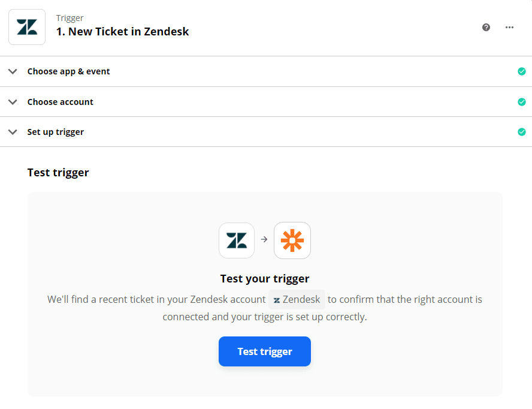Click the Zendesk app icon in the header
Viewport: 532px width, 409px height.
(x=26, y=26)
